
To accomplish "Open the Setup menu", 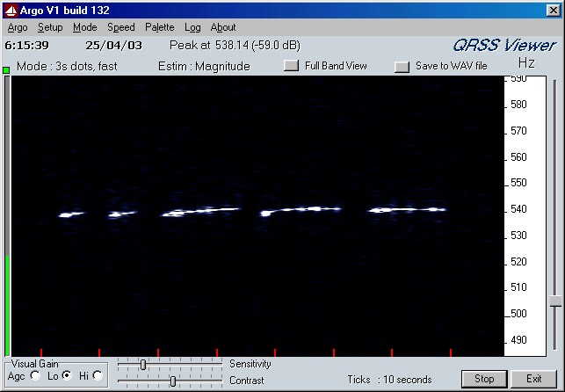I will pyautogui.click(x=50, y=27).
